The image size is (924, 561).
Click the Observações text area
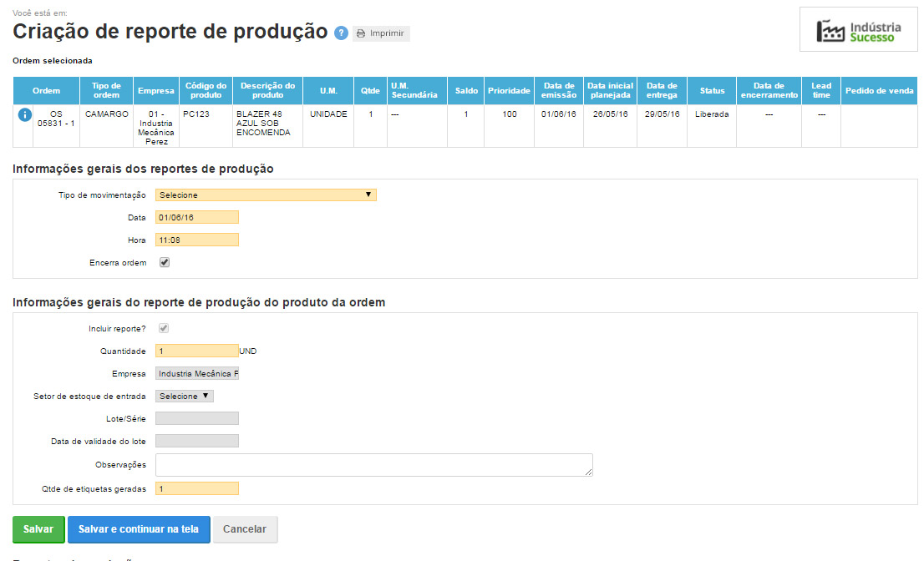[373, 465]
